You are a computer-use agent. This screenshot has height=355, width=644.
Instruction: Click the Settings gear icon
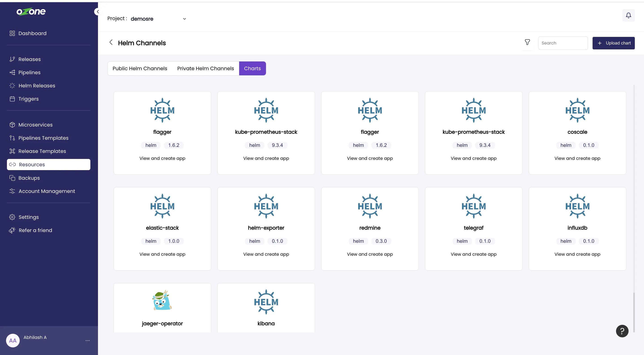click(x=12, y=217)
